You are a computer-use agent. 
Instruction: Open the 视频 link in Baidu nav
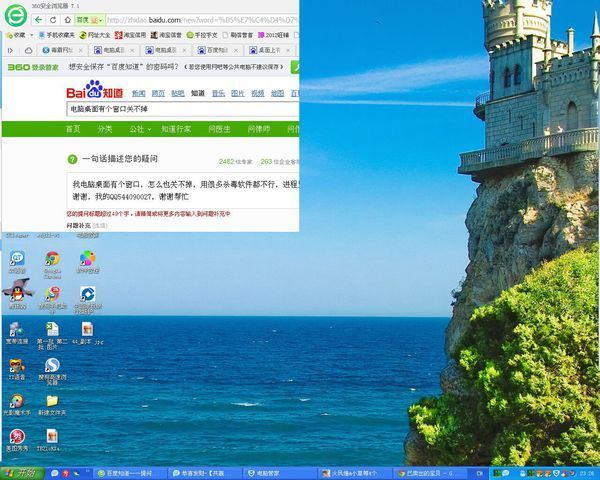click(x=258, y=93)
